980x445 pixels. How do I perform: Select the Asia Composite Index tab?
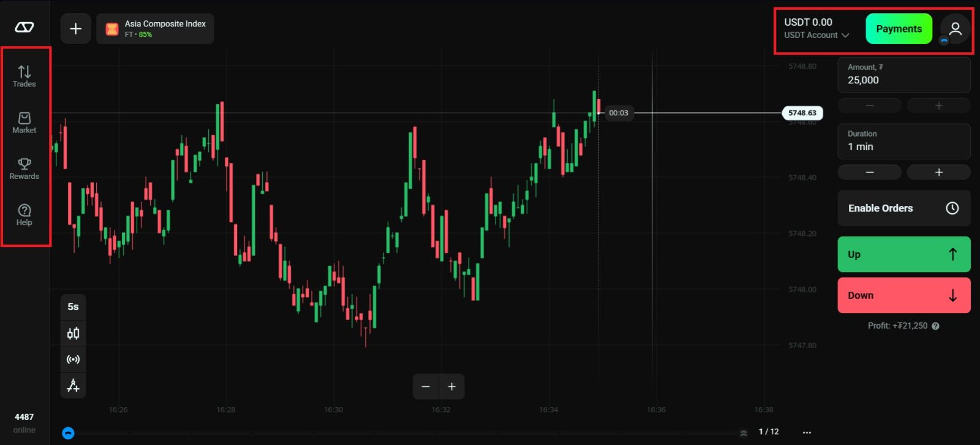(x=155, y=29)
